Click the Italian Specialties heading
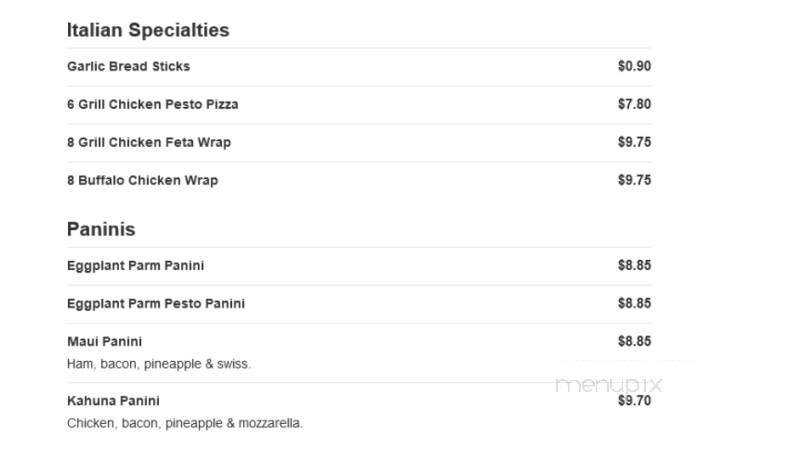The image size is (788, 468). 148,30
